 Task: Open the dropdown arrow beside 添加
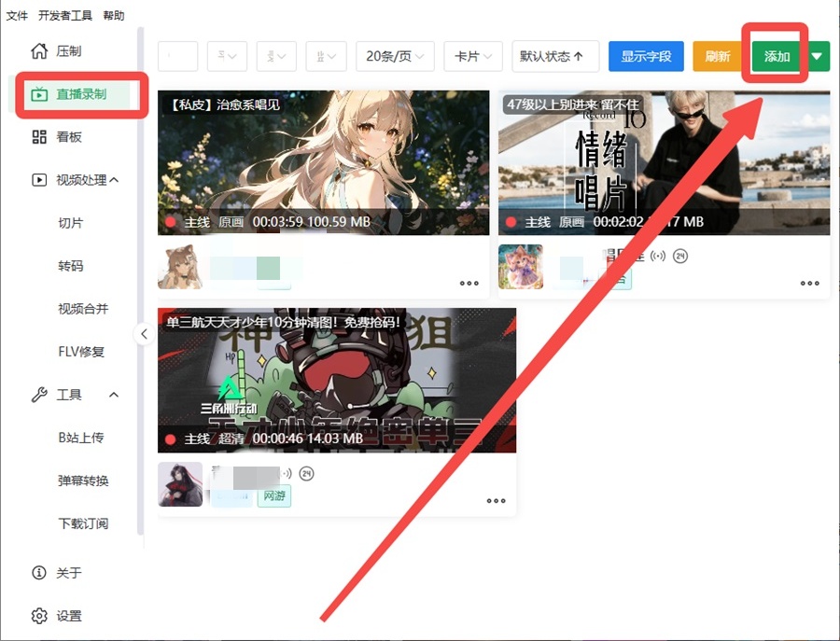pyautogui.click(x=817, y=56)
